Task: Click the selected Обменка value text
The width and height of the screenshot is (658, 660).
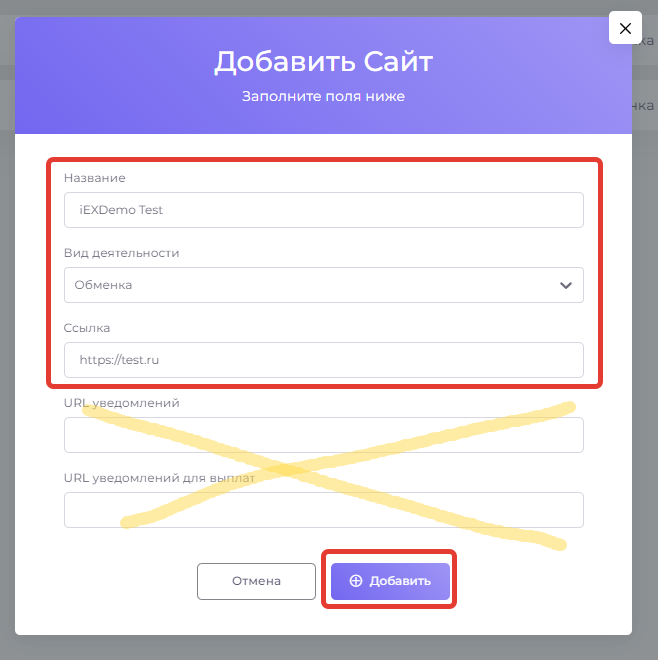Action: 103,285
